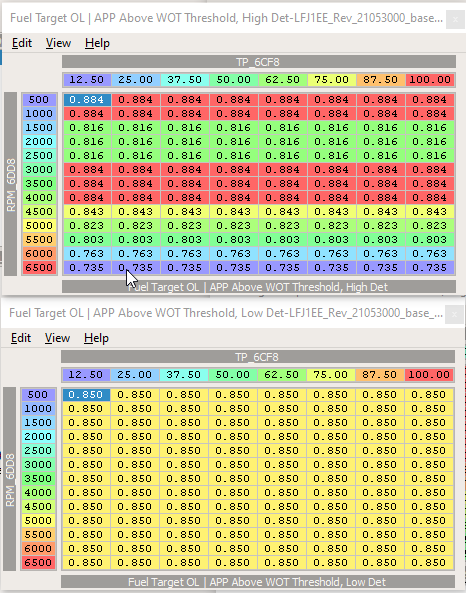Click 4500 RPM row header in Low Det table
The width and height of the screenshot is (466, 593).
click(38, 506)
